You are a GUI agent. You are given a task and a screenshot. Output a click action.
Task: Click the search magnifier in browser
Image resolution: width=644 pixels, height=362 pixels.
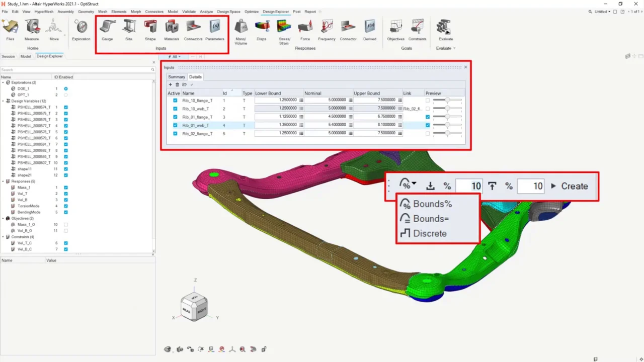[x=153, y=70]
